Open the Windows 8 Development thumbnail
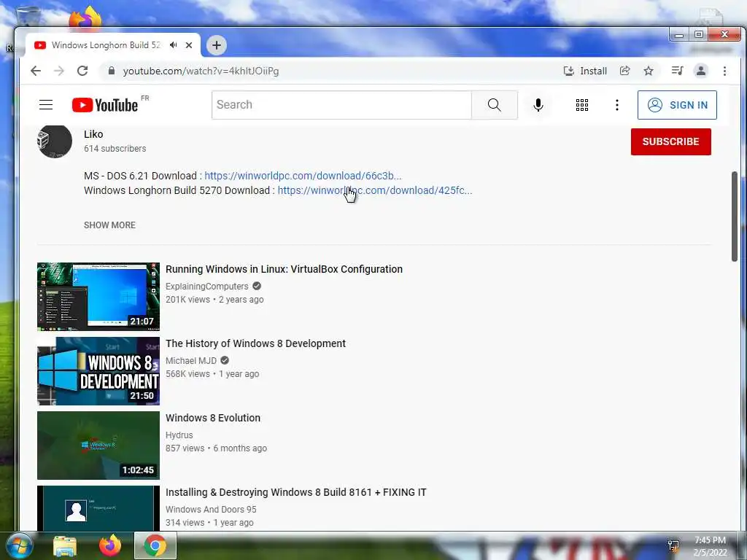This screenshot has height=560, width=747. point(98,371)
